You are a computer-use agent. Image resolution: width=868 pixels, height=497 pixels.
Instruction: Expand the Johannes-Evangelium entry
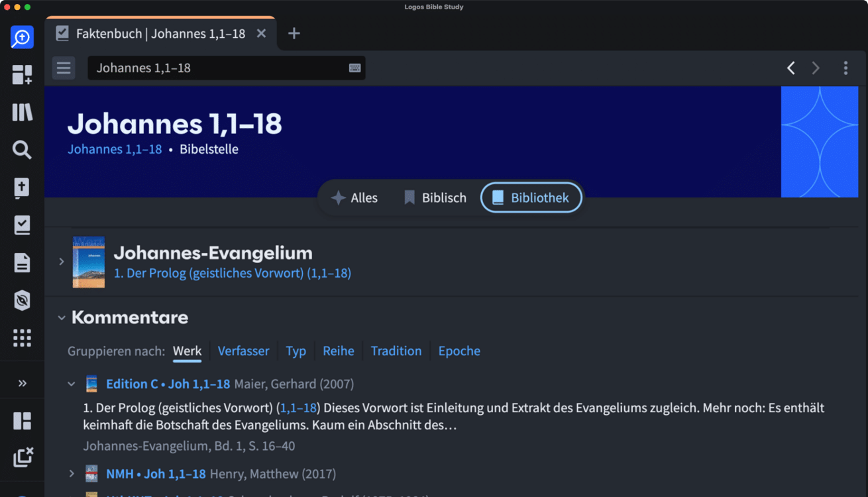[x=61, y=262]
